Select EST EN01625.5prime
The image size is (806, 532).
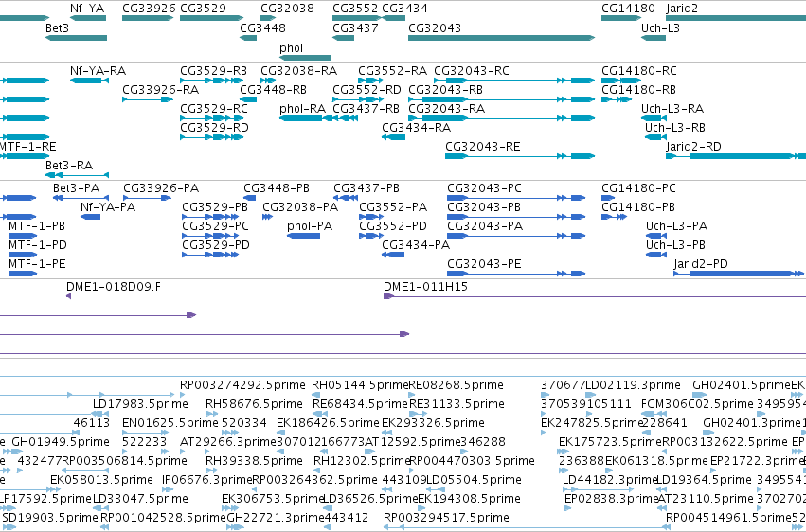[170, 423]
